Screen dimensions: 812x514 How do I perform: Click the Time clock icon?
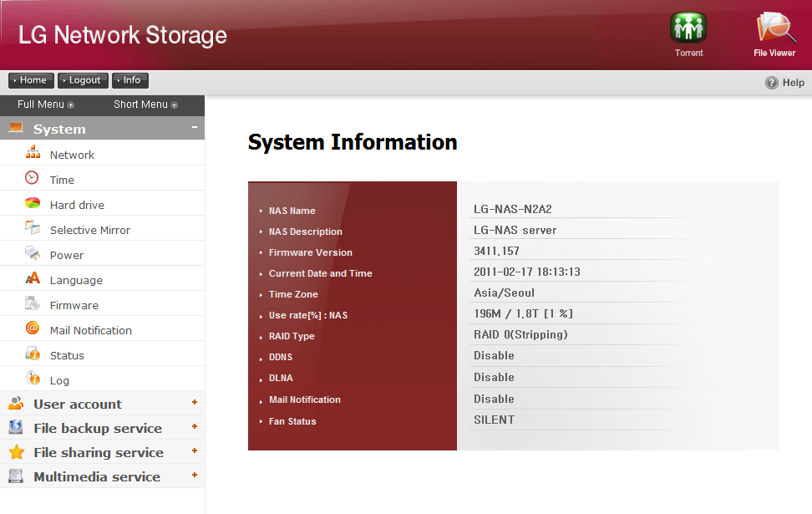[x=32, y=178]
